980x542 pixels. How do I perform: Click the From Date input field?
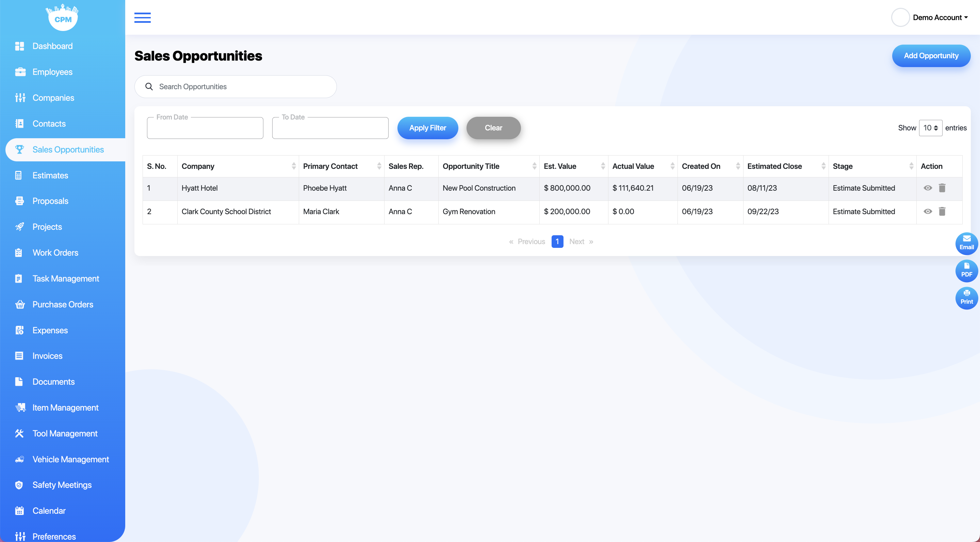[205, 128]
